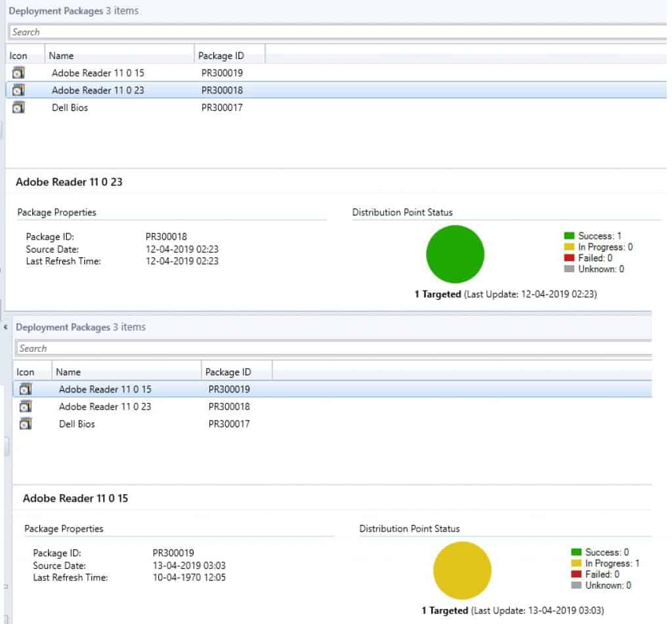Sort by Icon column in top list
The image size is (672, 624).
(25, 56)
